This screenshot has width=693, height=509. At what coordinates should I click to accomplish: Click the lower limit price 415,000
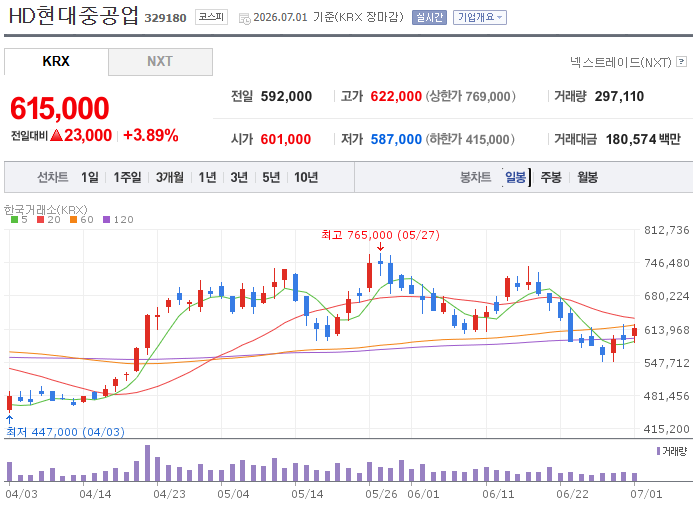click(x=488, y=140)
